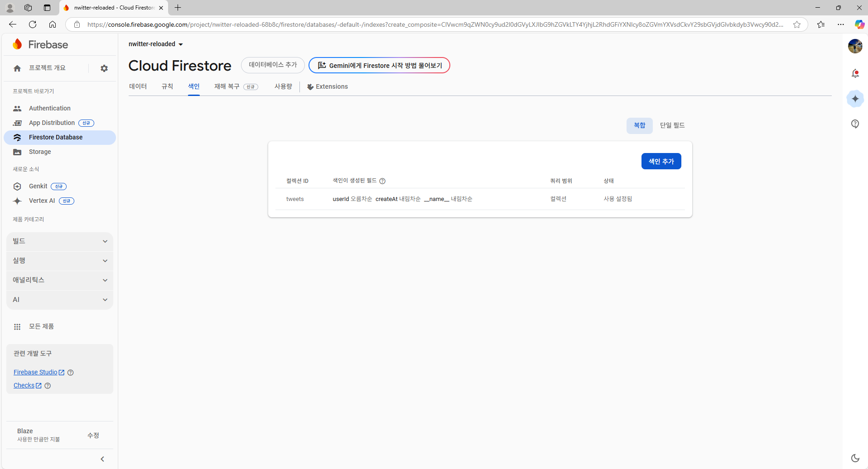Click the Genkit hexagon icon
The image size is (868, 469).
pos(17,187)
